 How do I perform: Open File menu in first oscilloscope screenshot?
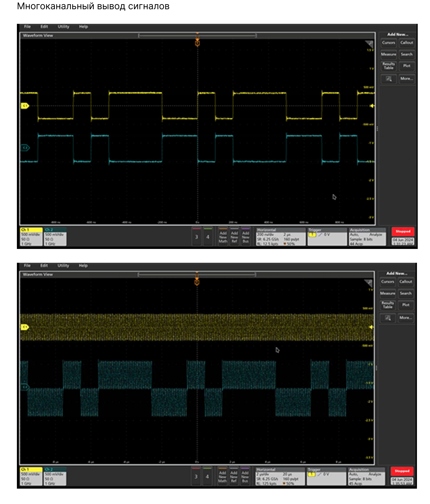27,27
